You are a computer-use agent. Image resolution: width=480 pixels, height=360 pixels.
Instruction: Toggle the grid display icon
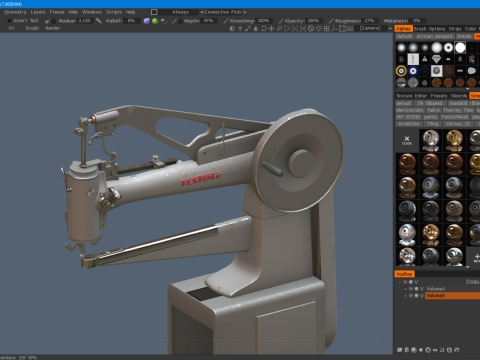coord(326,29)
